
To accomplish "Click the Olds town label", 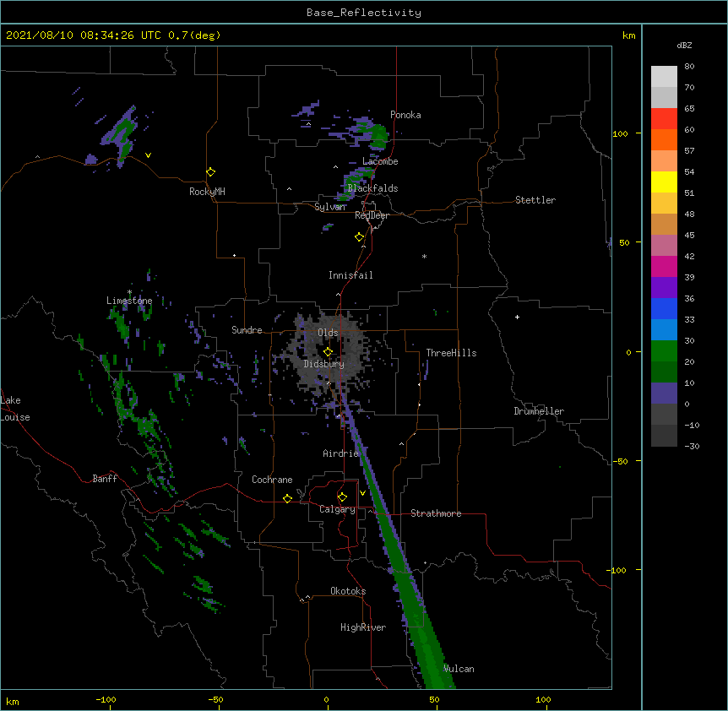I will coord(328,333).
